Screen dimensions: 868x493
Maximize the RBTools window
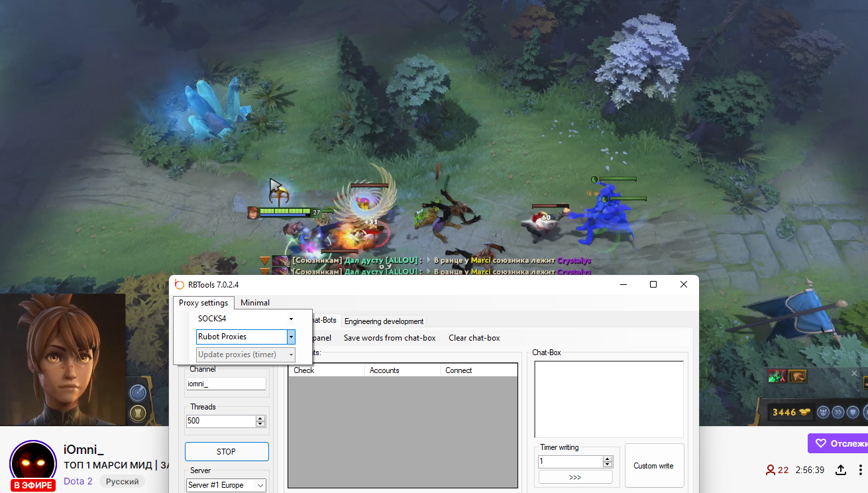tap(653, 285)
